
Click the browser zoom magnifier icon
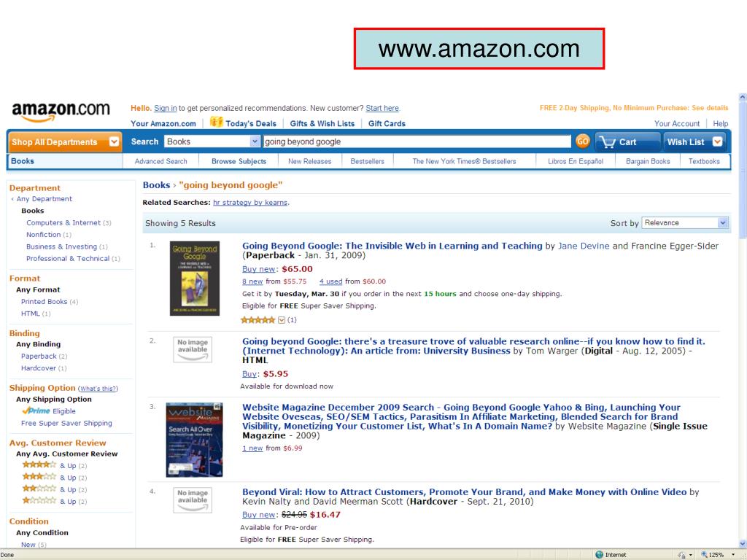coord(704,555)
